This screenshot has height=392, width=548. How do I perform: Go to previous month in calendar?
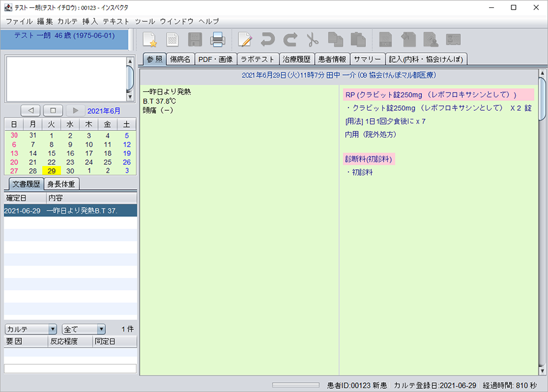point(30,111)
